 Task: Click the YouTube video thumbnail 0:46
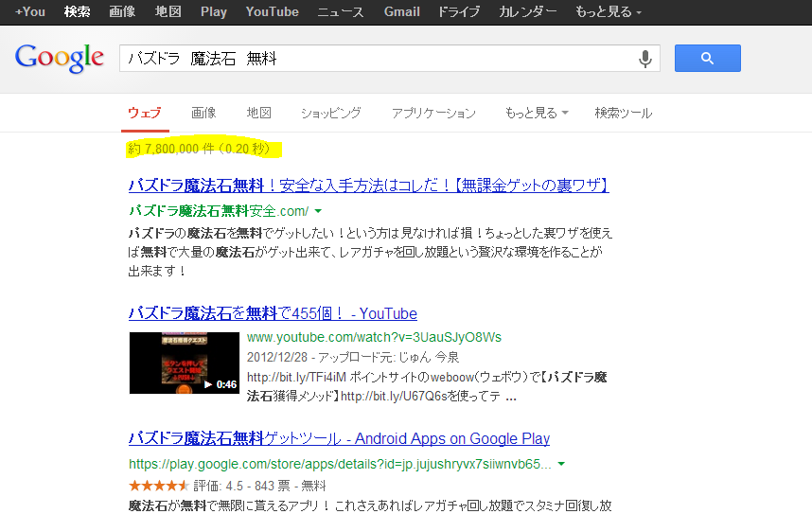tap(185, 363)
